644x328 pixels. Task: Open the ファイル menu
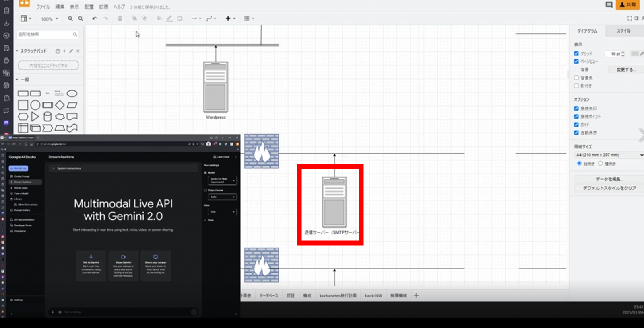tap(43, 7)
